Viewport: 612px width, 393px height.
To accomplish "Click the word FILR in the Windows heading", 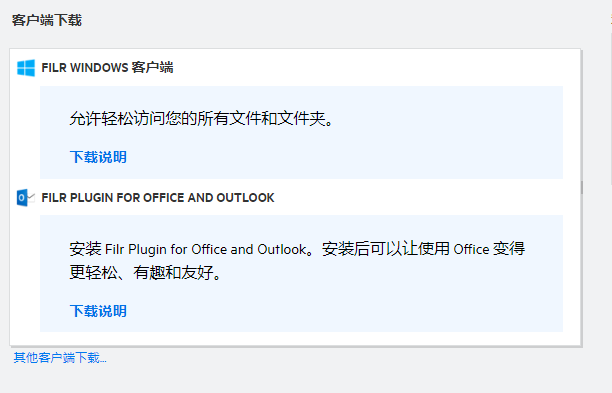I will tap(54, 68).
